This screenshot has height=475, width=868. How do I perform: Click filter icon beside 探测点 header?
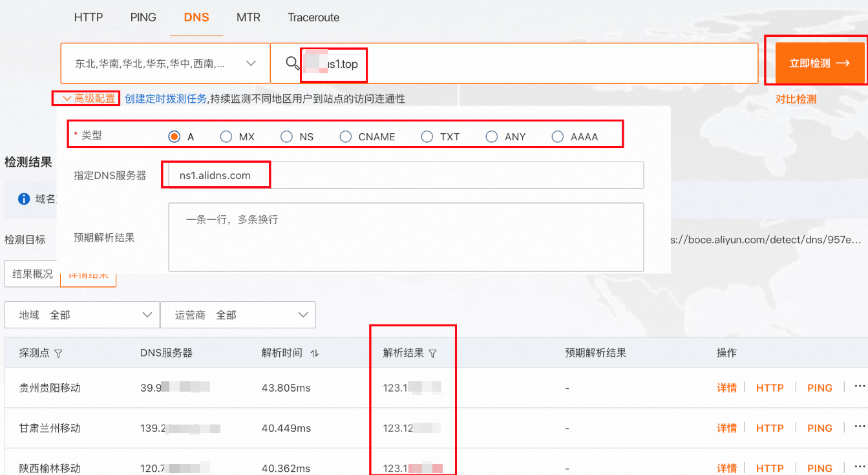[x=58, y=354]
